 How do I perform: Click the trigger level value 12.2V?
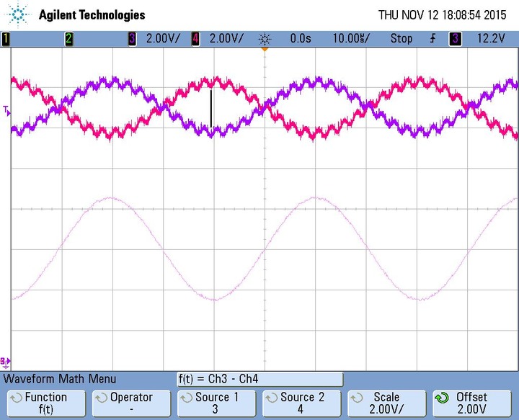point(491,39)
